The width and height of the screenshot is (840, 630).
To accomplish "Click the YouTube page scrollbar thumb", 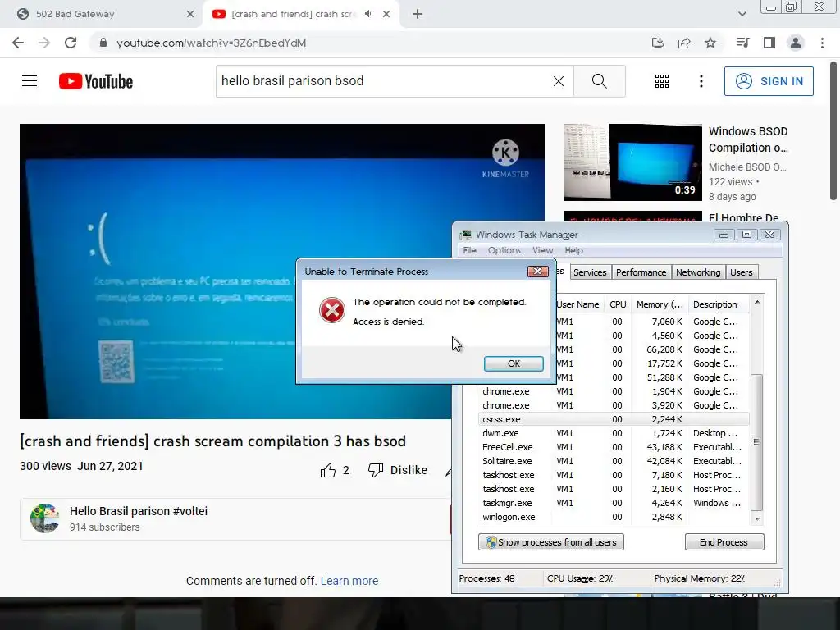I will [833, 131].
